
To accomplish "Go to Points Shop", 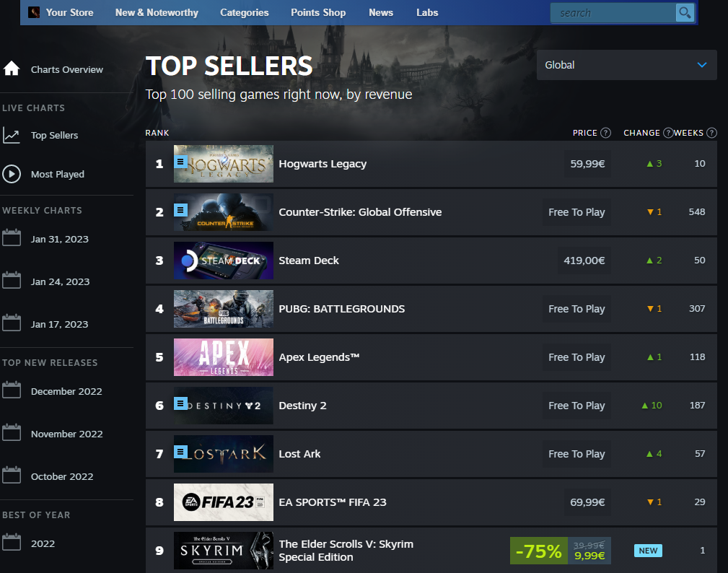I will (318, 12).
